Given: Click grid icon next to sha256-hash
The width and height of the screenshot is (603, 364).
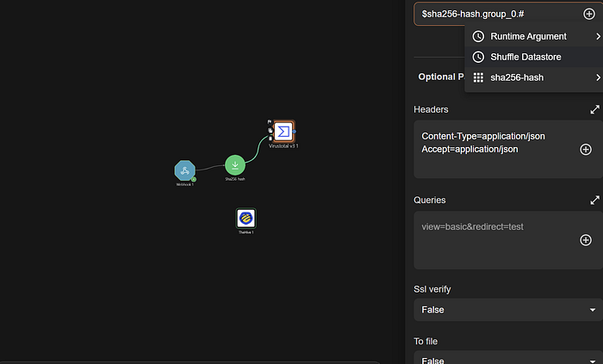Looking at the screenshot, I should tap(478, 77).
